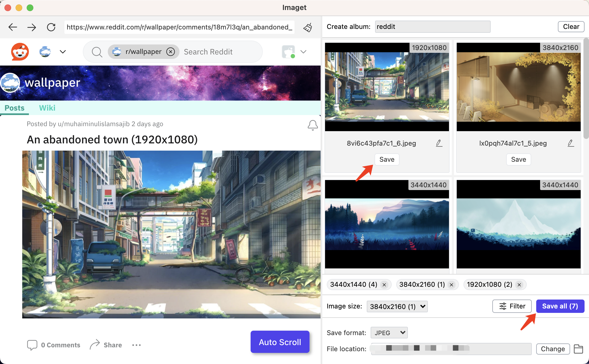Click the individual Save button for 8vi6c43pfa7c1_6.jpeg
This screenshot has width=589, height=364.
coord(387,159)
